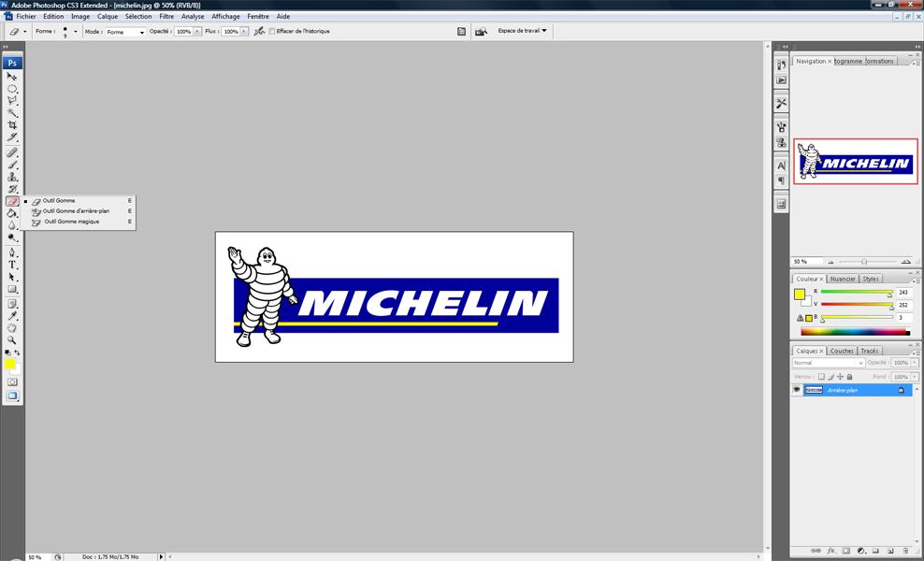Select the Arrière-plan layer thumbnail
The height and width of the screenshot is (561, 924).
(814, 390)
